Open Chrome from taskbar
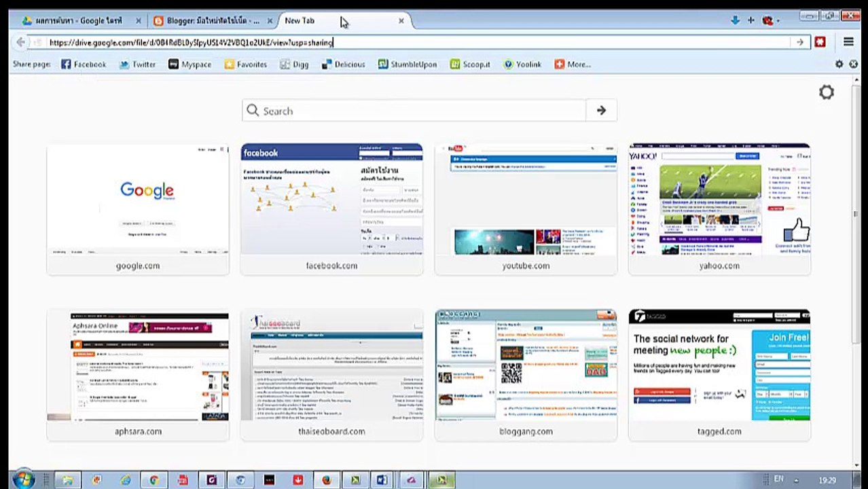 point(154,480)
